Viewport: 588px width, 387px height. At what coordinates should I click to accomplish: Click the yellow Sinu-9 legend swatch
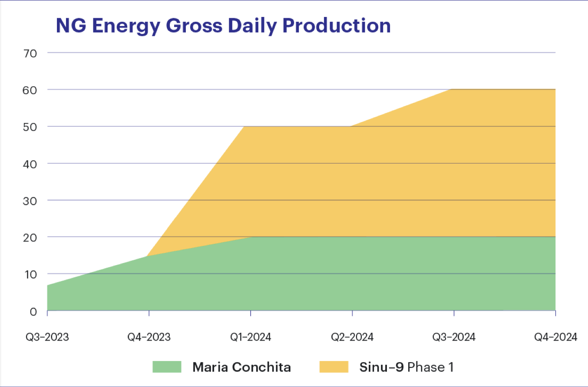point(334,367)
